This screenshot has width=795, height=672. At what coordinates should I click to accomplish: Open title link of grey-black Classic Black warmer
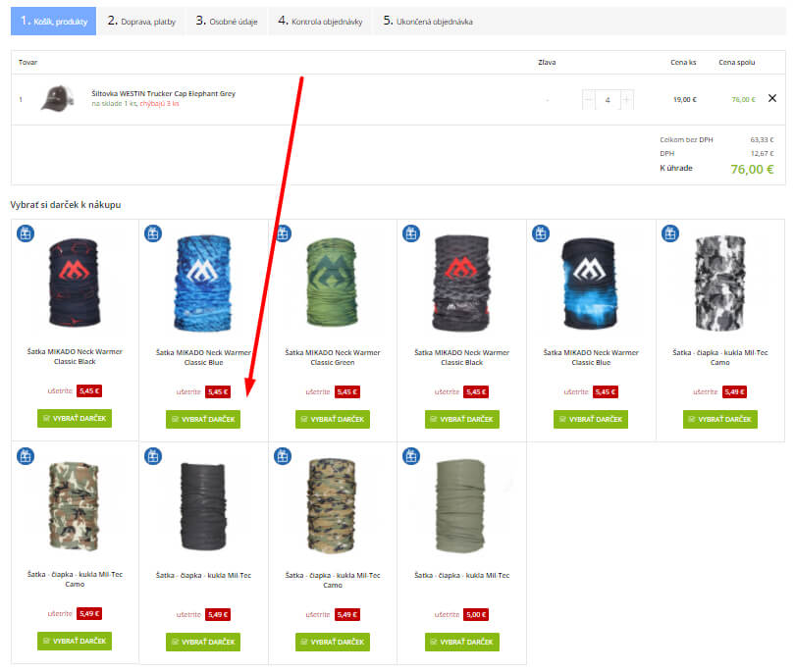(x=462, y=357)
